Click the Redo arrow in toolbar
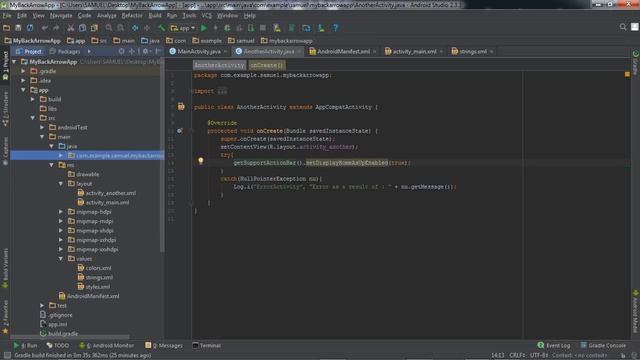Viewport: 640px width, 360px height. (56, 28)
